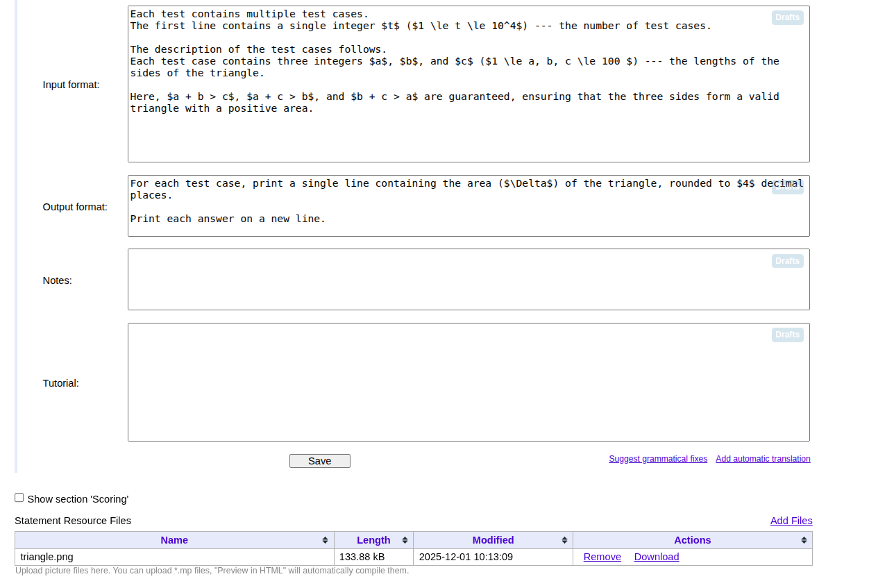Image resolution: width=869 pixels, height=588 pixels.
Task: Open Drafts for the Notes field
Action: pyautogui.click(x=787, y=261)
